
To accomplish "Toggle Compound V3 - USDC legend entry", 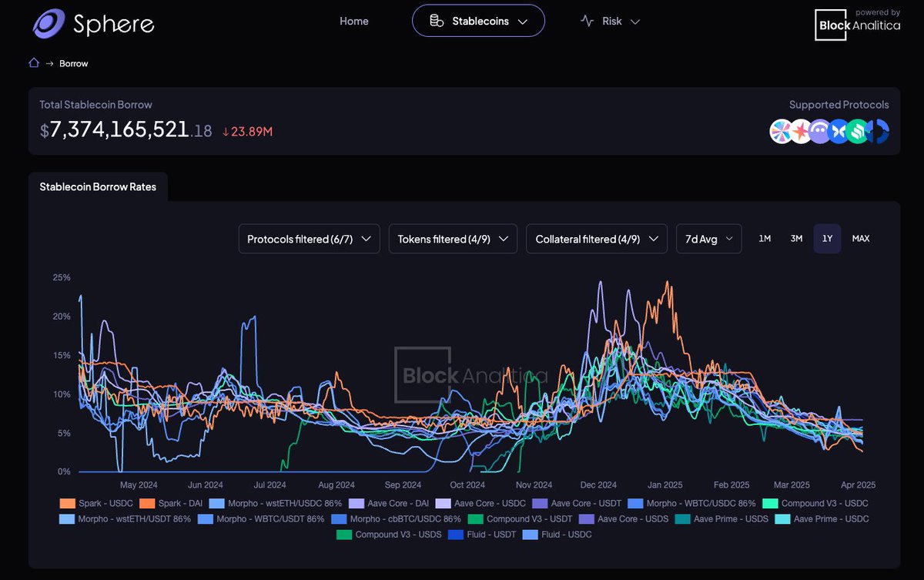I will click(x=815, y=503).
